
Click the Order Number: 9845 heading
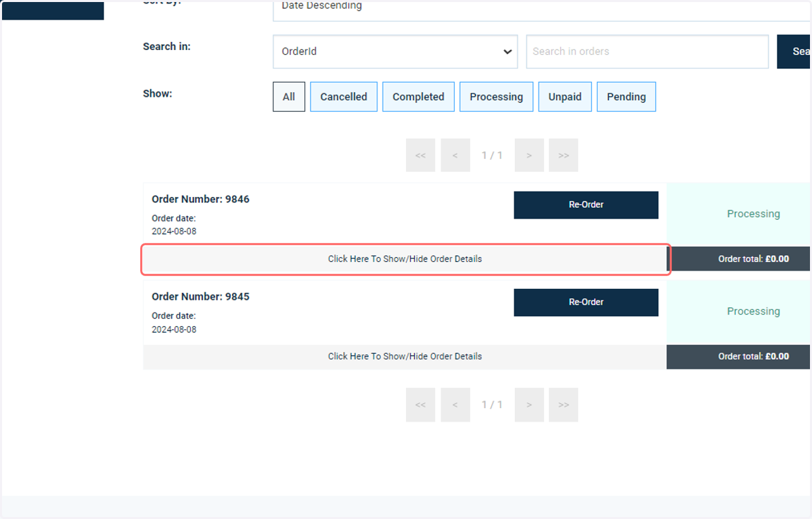coord(200,296)
